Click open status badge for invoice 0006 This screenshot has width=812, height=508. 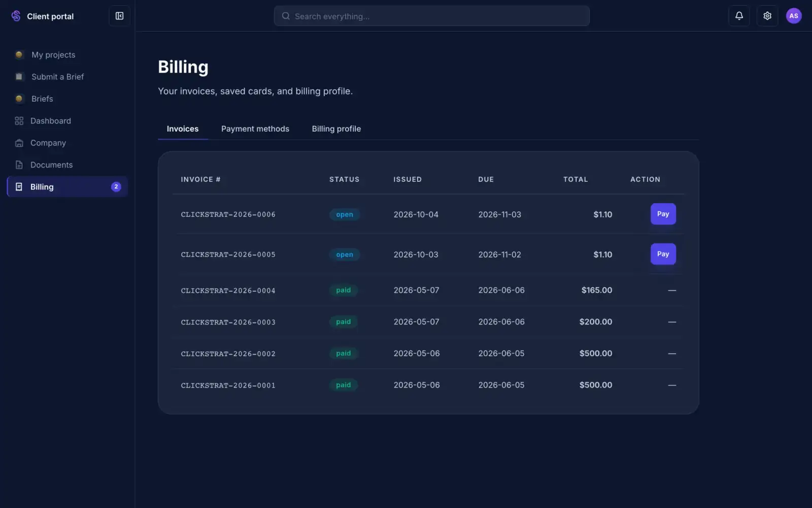click(x=345, y=214)
